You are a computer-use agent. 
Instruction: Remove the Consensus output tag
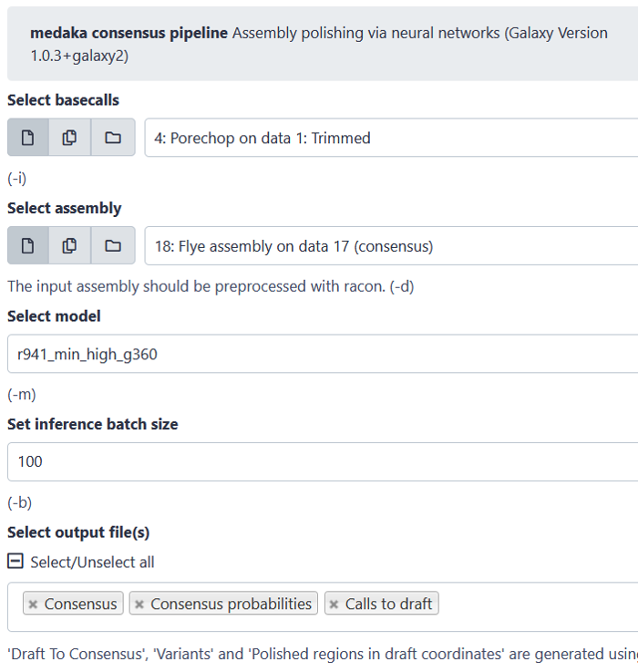coord(33,605)
